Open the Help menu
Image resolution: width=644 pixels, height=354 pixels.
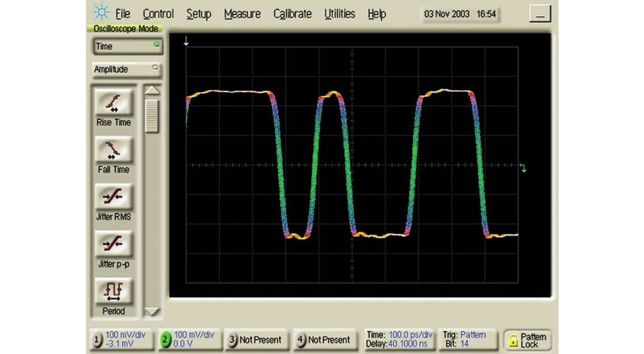(x=377, y=15)
